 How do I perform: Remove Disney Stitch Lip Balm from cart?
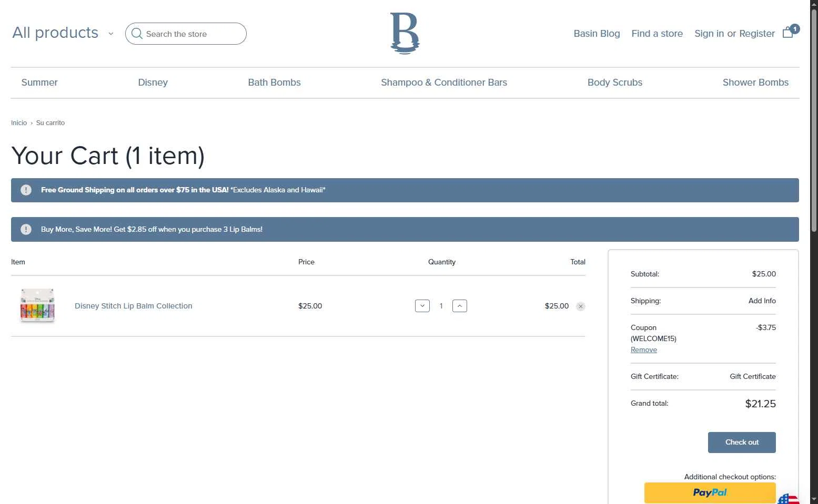581,306
